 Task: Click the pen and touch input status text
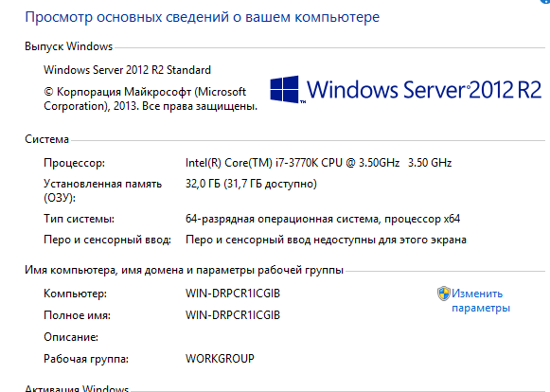pyautogui.click(x=326, y=240)
